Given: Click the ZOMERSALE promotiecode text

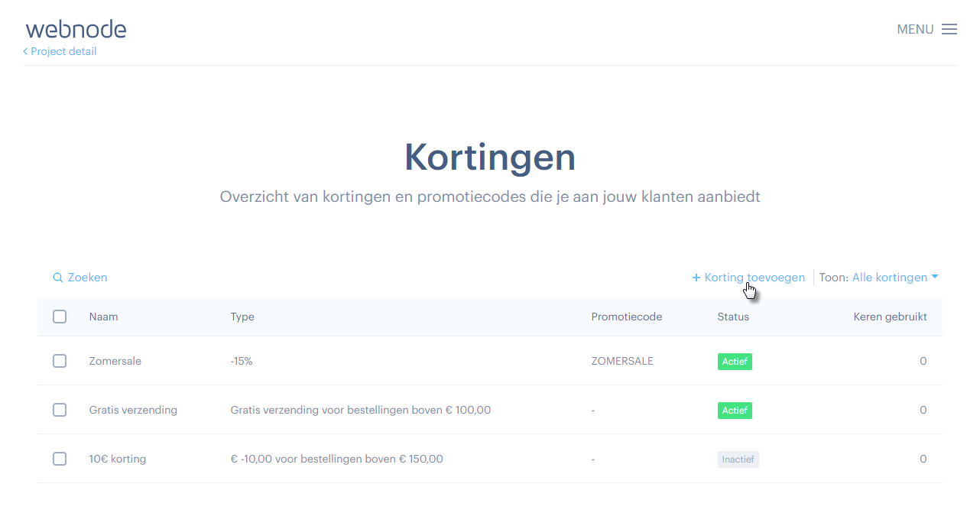Looking at the screenshot, I should [x=622, y=361].
